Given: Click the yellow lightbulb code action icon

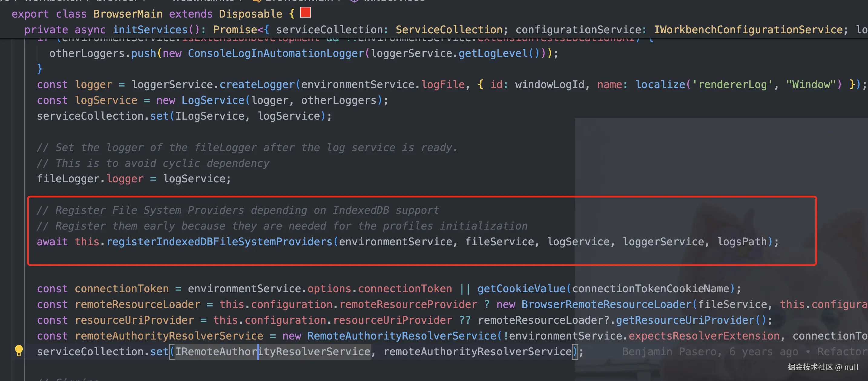Looking at the screenshot, I should [x=19, y=351].
